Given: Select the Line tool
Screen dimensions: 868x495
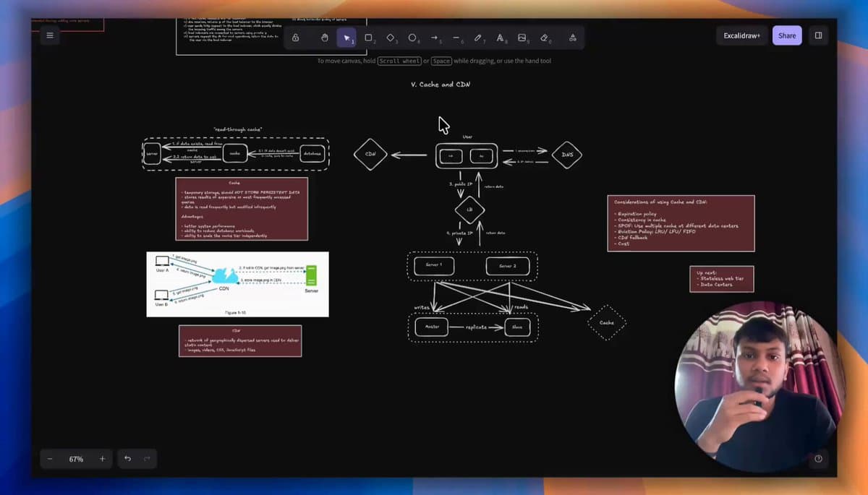Looking at the screenshot, I should (456, 38).
